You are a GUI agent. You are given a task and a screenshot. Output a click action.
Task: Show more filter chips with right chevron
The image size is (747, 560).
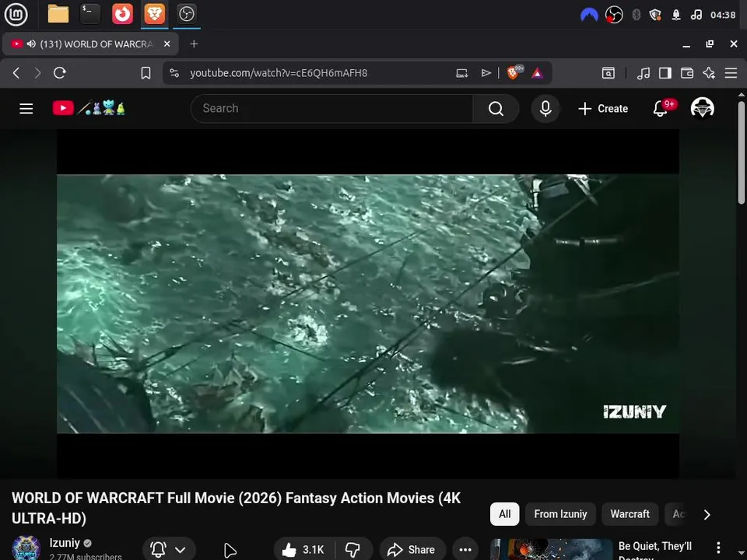707,514
